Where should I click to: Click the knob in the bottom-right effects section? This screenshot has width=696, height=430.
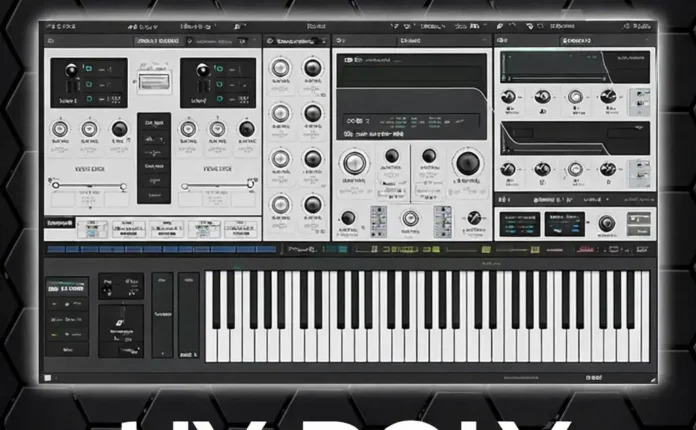606,223
